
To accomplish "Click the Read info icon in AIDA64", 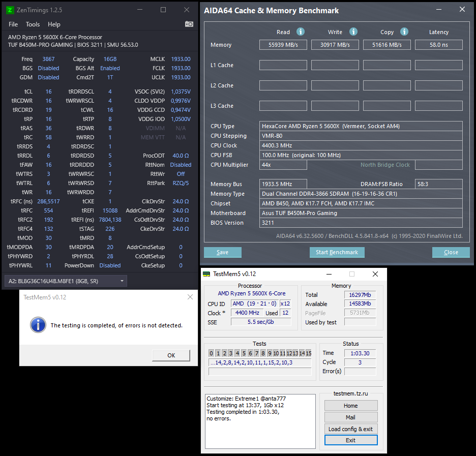I will pos(300,32).
